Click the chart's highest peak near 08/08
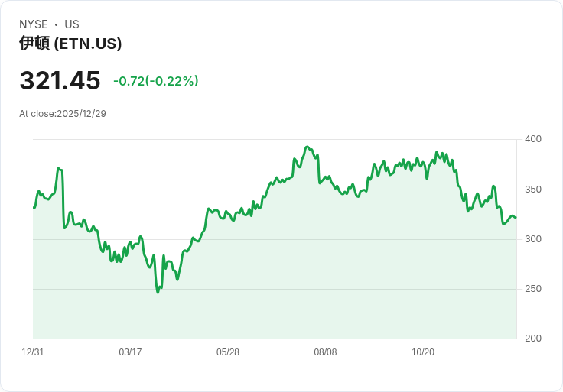 [307, 147]
